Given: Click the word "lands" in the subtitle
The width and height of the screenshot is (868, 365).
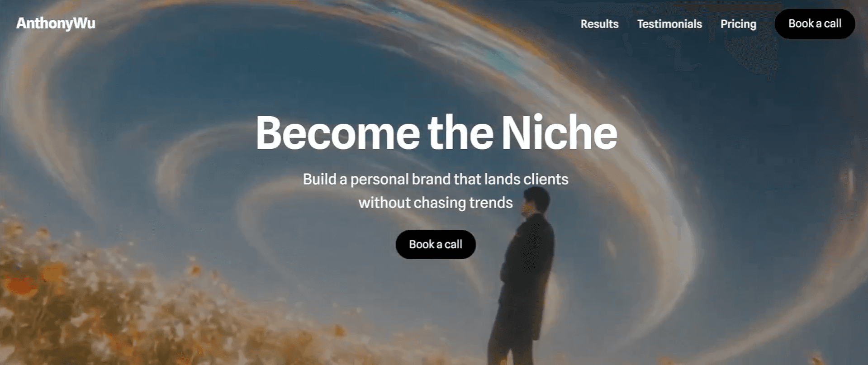Looking at the screenshot, I should [502, 179].
